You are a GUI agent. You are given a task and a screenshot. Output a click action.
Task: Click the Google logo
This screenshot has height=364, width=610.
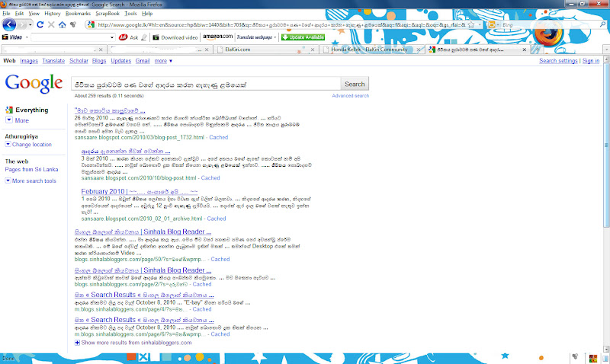(x=34, y=83)
